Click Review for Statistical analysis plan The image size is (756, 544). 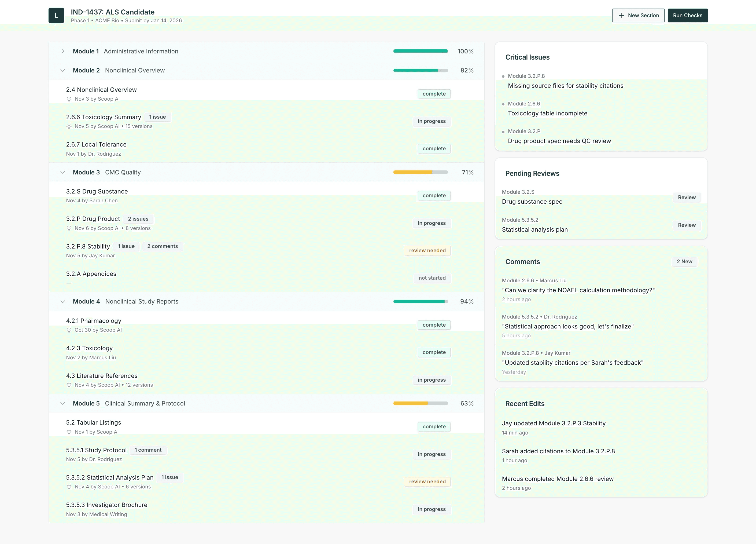[686, 225]
